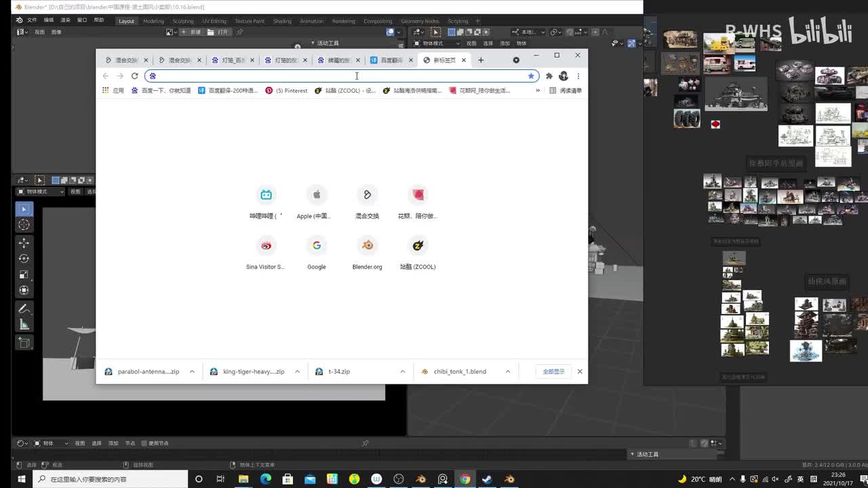The width and height of the screenshot is (868, 488).
Task: Select the Scale tool in Blender
Action: click(24, 274)
